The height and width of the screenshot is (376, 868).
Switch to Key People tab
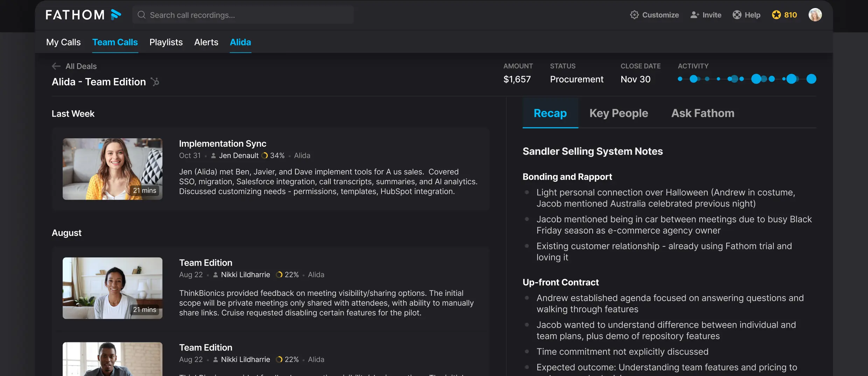[x=619, y=113]
